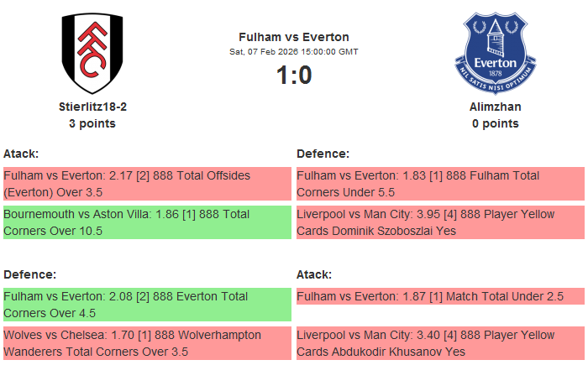The image size is (588, 386).
Task: Select the Total Offsides Everton Over 3.5 bet
Action: (146, 184)
